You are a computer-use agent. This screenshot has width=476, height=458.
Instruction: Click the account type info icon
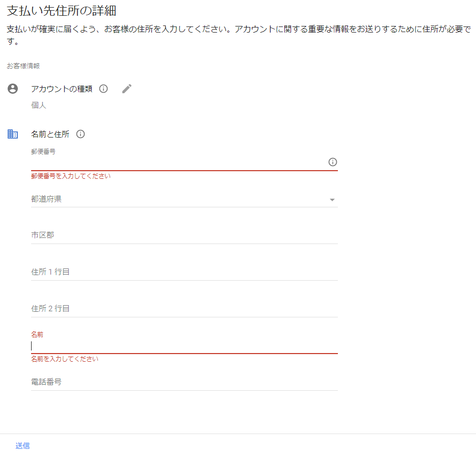(103, 89)
